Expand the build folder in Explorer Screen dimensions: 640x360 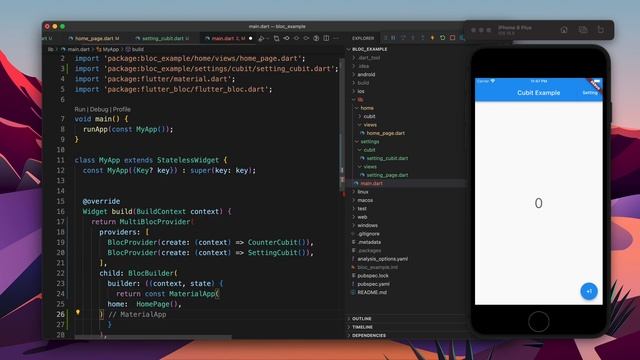(363, 83)
